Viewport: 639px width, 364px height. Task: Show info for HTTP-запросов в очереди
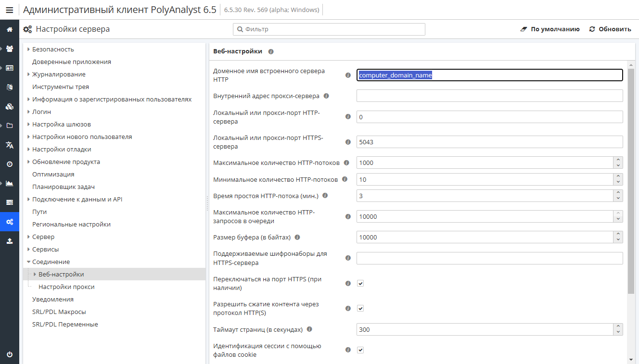tap(348, 216)
